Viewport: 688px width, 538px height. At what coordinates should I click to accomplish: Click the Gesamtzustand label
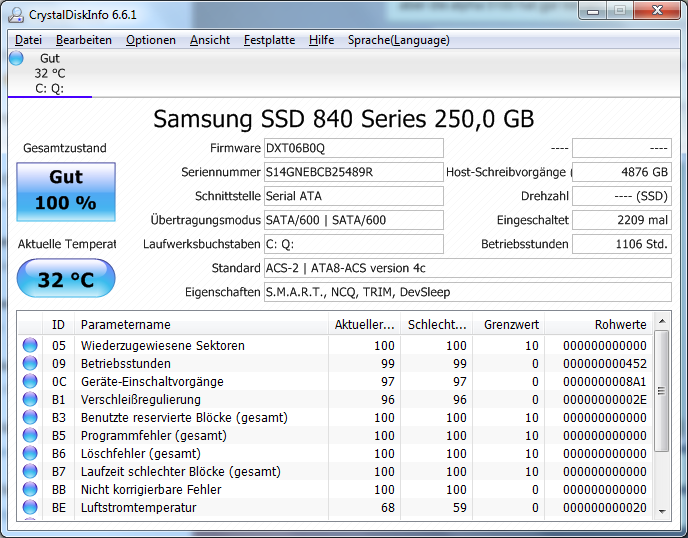click(x=65, y=148)
